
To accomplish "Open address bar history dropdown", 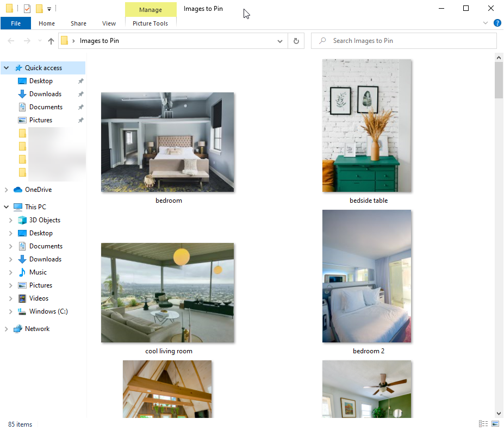I will [280, 41].
